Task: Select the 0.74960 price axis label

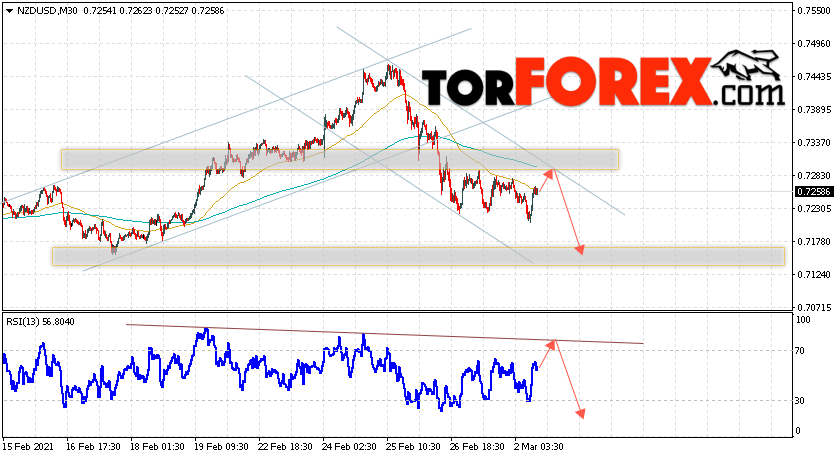Action: (813, 43)
